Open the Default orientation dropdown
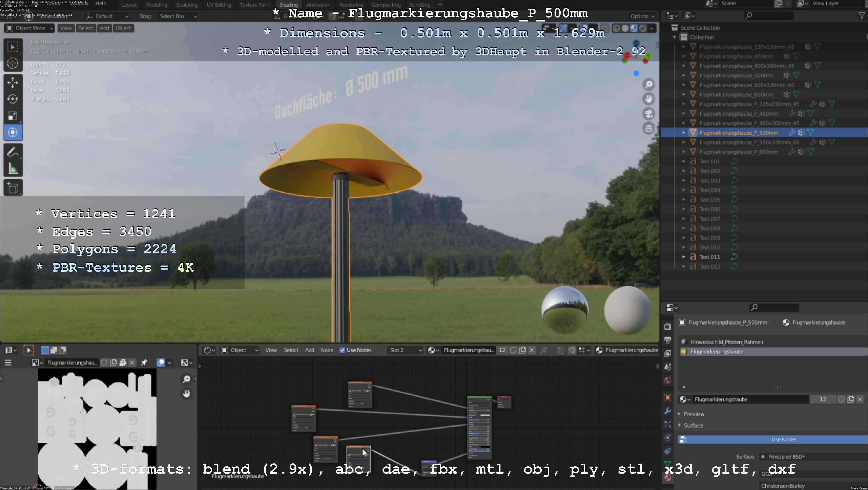 point(107,16)
